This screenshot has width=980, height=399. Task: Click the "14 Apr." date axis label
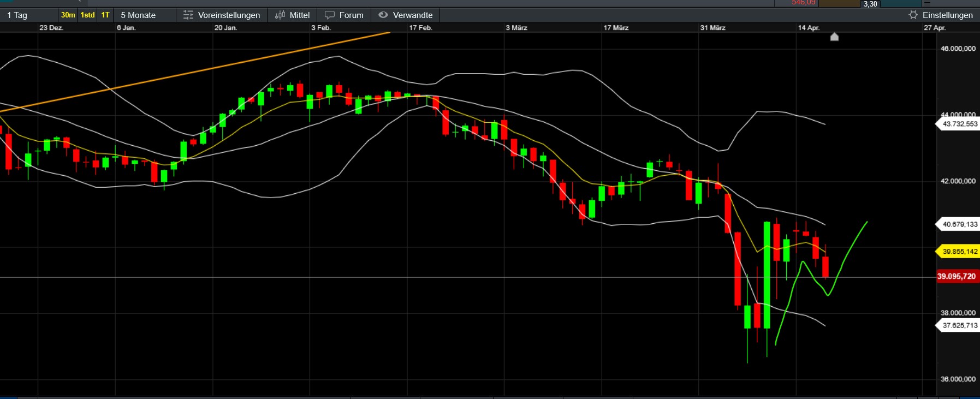(x=809, y=28)
